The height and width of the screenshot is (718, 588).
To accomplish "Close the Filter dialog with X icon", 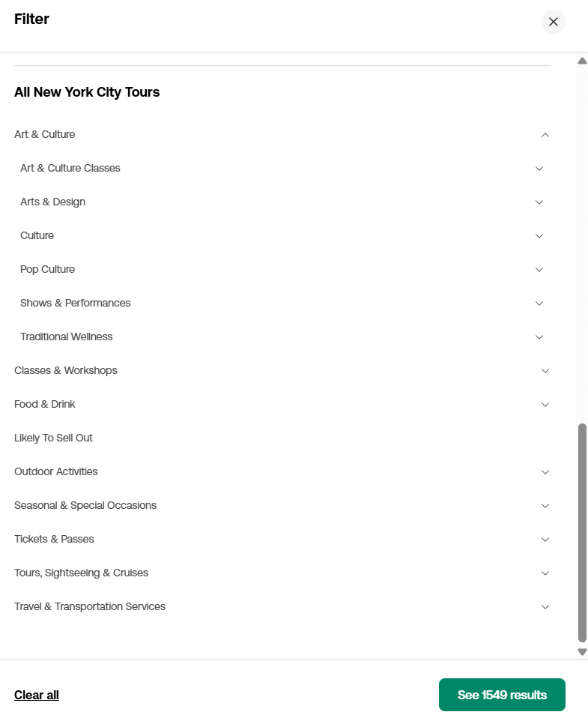I will [554, 22].
